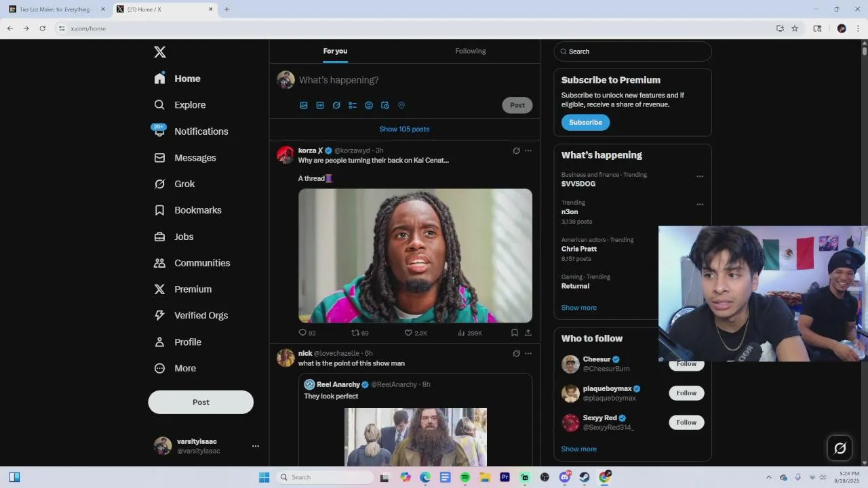
Task: Open the floating Grok button at bottom right
Action: [840, 448]
